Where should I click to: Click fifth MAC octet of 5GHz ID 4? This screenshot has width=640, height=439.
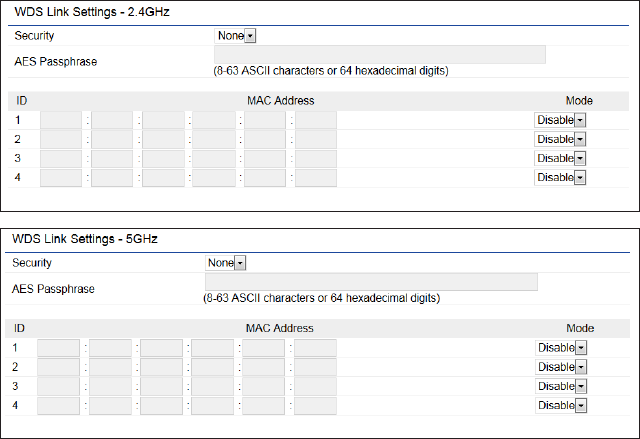(264, 405)
